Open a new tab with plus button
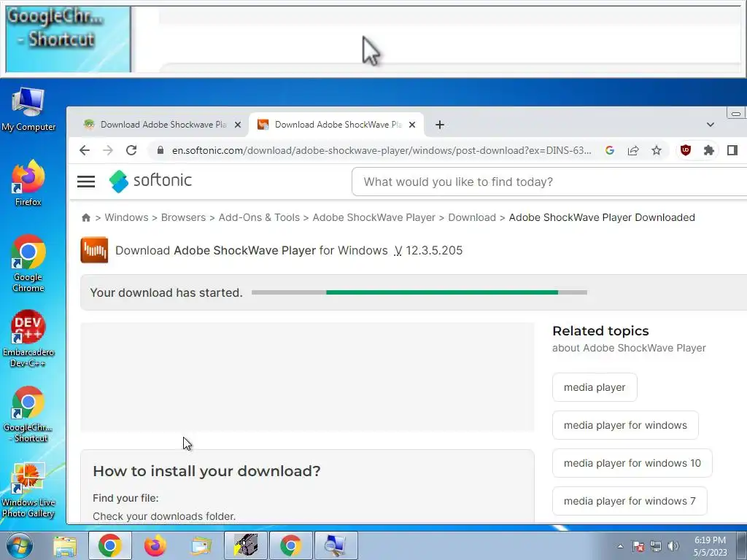The image size is (747, 560). (440, 125)
